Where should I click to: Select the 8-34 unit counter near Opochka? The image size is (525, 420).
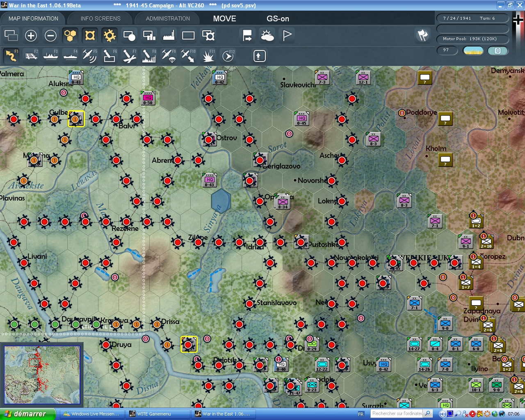[283, 202]
